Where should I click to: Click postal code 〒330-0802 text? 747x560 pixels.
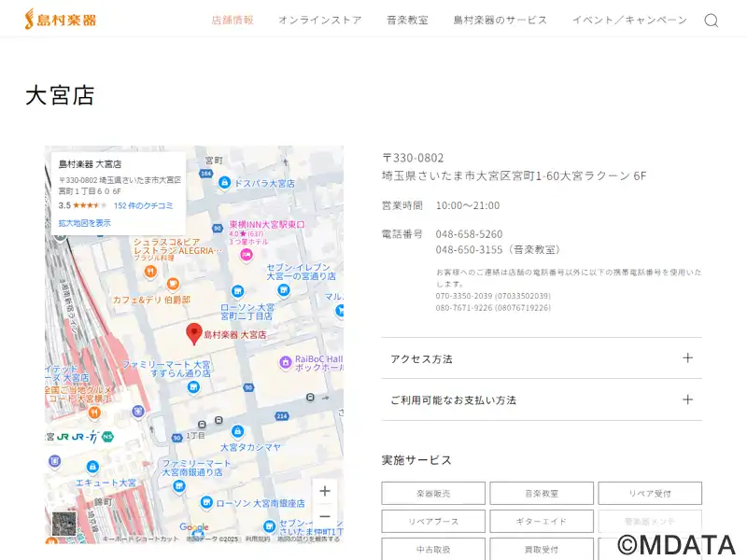[x=413, y=158]
